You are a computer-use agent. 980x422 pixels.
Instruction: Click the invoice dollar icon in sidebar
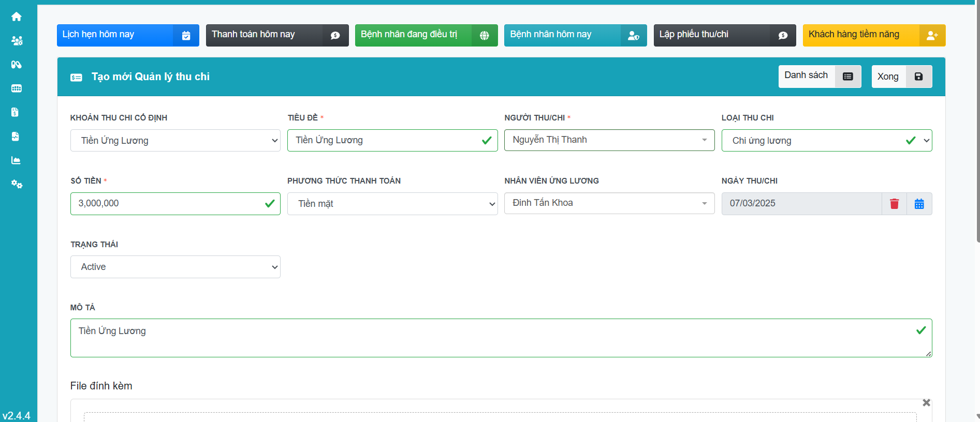pos(15,112)
